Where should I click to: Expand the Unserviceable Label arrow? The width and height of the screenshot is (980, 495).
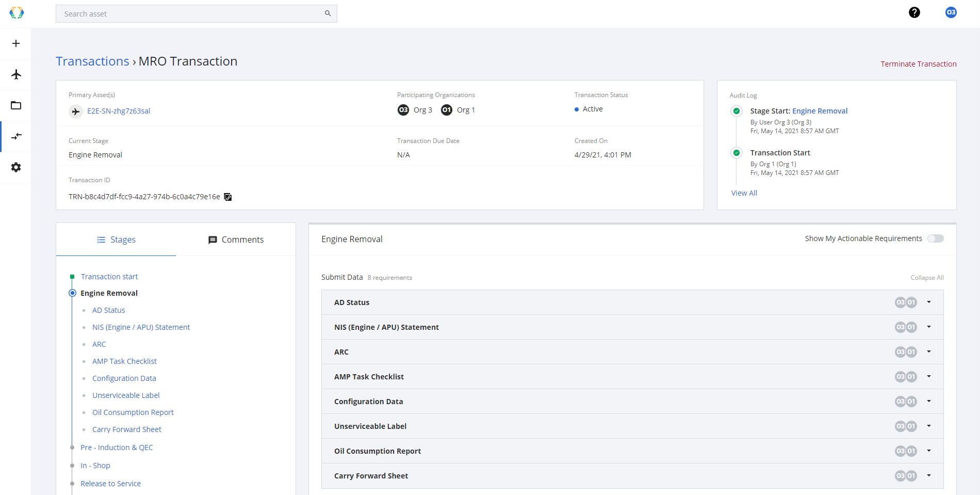929,426
